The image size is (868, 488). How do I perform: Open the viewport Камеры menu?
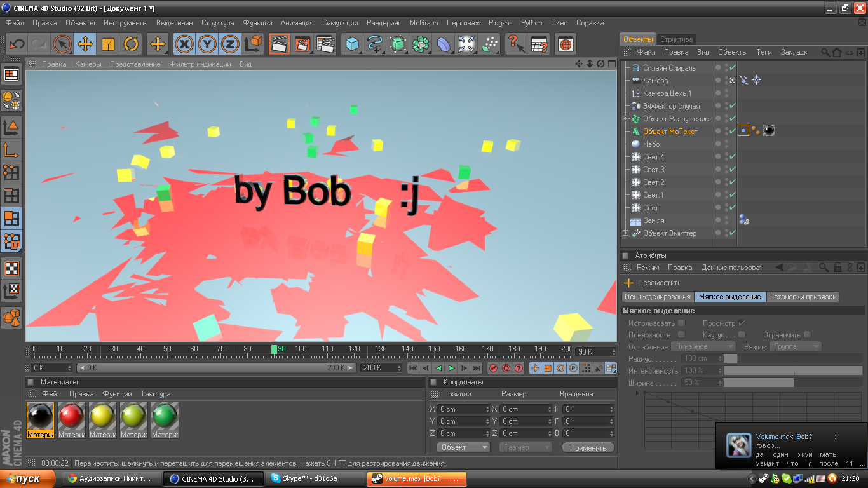[88, 64]
